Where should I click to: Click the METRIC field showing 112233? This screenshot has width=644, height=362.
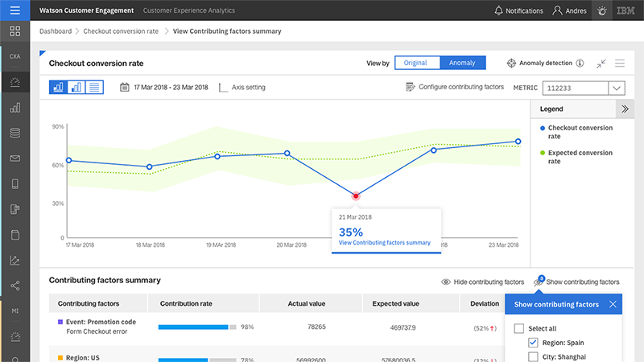click(x=576, y=88)
